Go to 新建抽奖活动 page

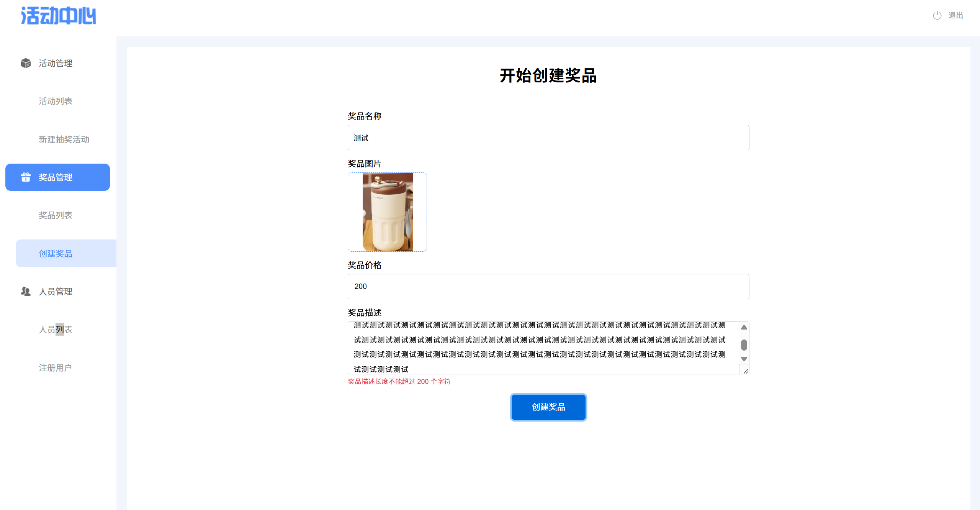point(64,139)
